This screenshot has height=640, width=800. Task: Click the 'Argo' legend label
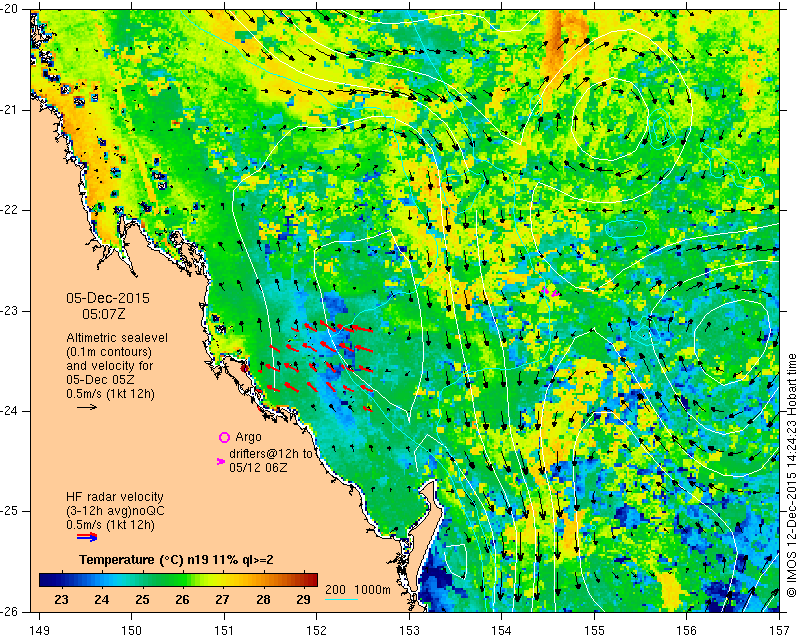(x=248, y=437)
